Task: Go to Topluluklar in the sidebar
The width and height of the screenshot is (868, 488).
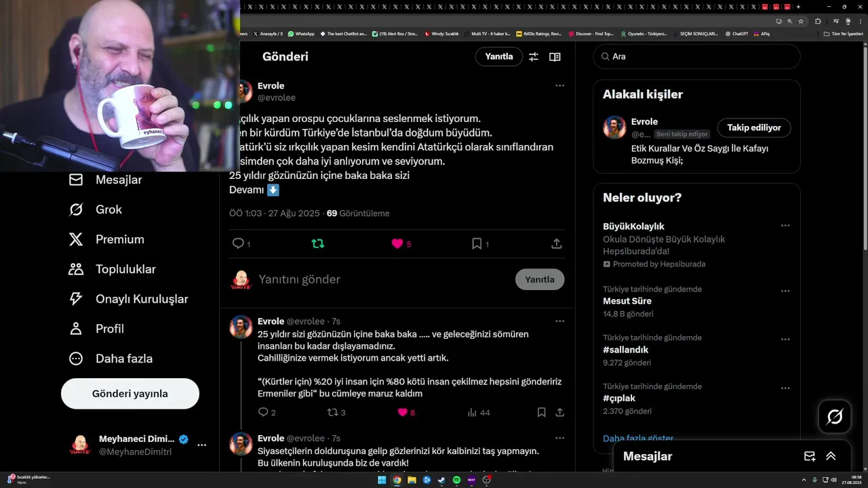Action: click(112, 269)
